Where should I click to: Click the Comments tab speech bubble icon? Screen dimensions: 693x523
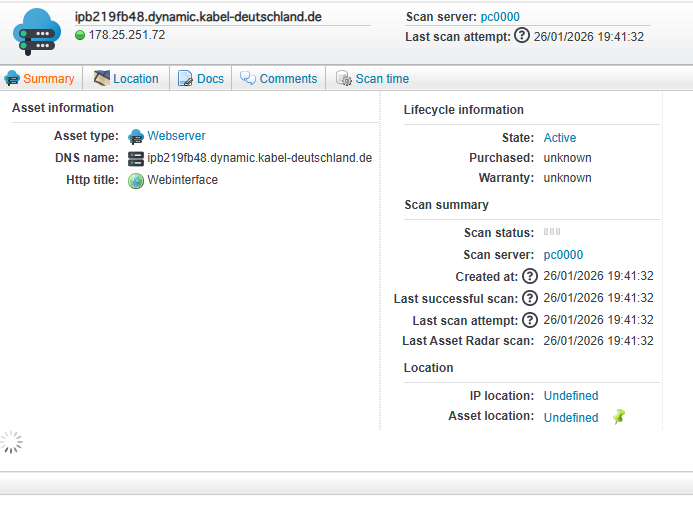pos(248,78)
